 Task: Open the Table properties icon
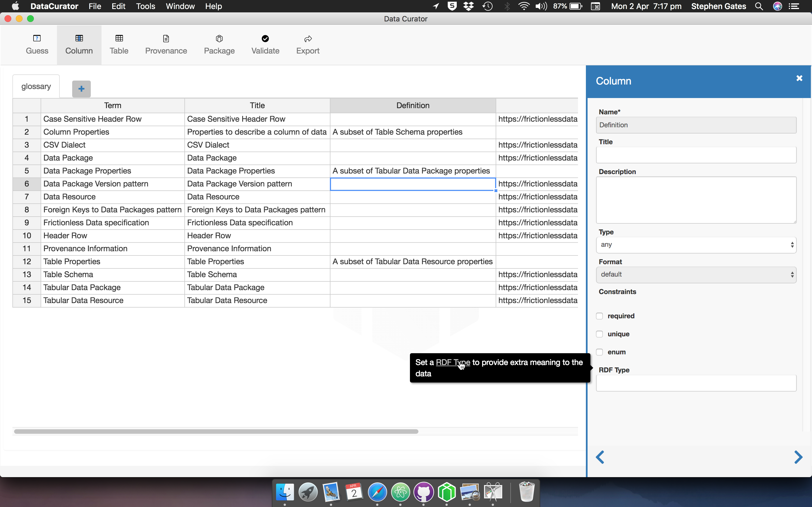(x=119, y=39)
